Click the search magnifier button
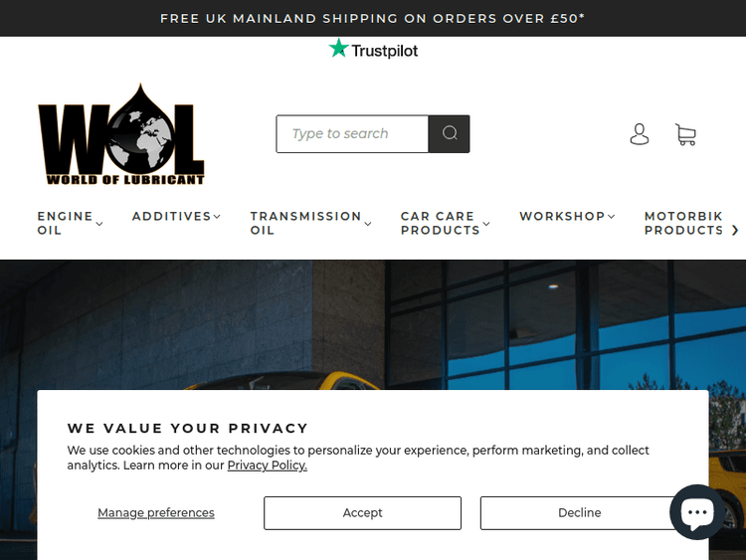Screen dimensions: 746x560 coord(449,133)
